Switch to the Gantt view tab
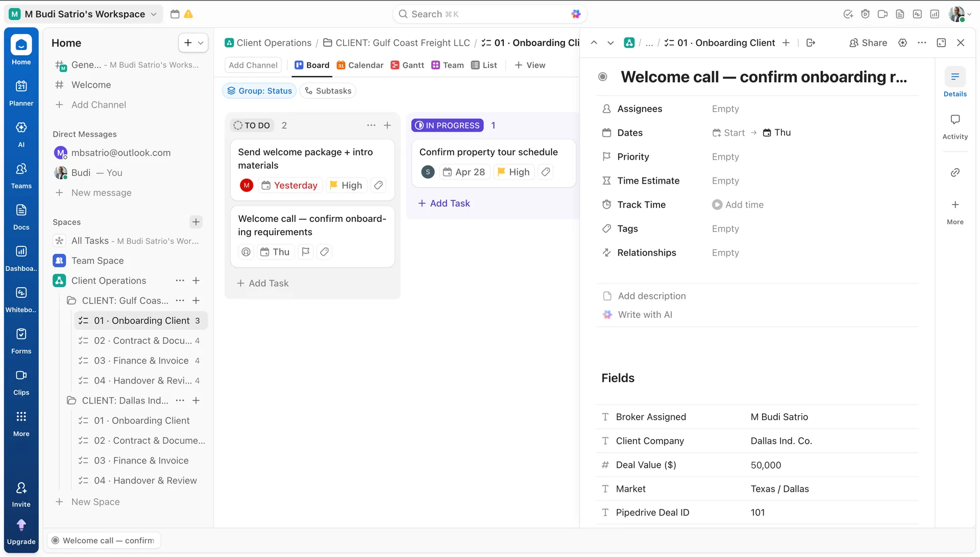 tap(407, 65)
